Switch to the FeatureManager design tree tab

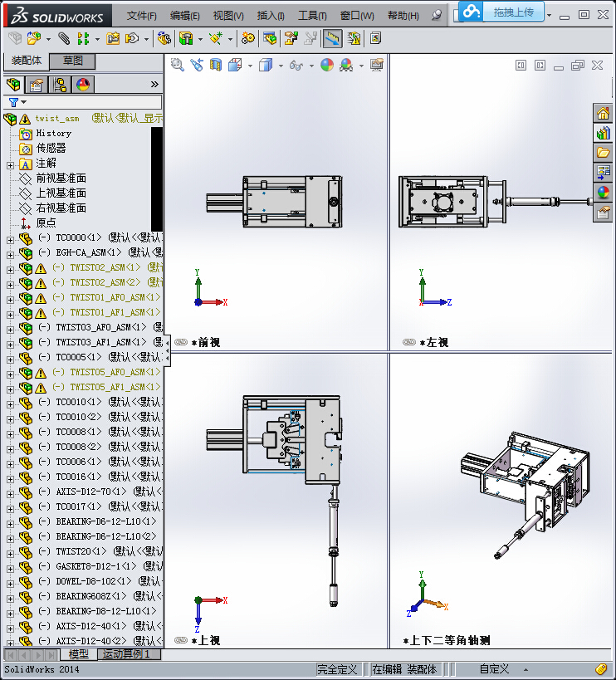pos(13,85)
